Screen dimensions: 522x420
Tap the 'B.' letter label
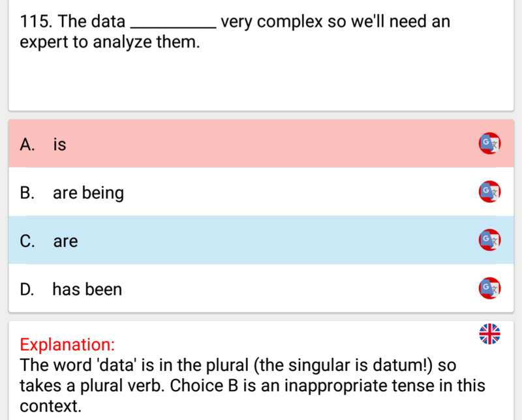coord(27,193)
